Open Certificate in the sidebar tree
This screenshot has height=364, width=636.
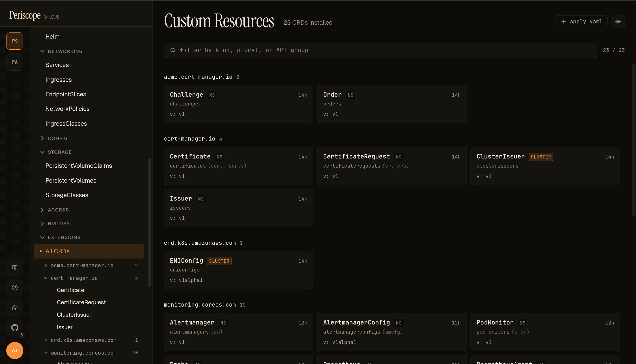pyautogui.click(x=70, y=290)
